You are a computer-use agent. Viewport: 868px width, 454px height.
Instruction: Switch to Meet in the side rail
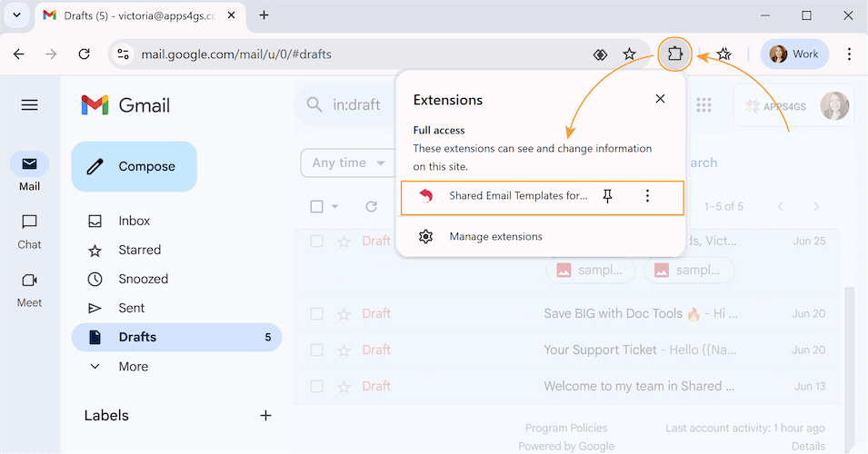click(x=29, y=291)
